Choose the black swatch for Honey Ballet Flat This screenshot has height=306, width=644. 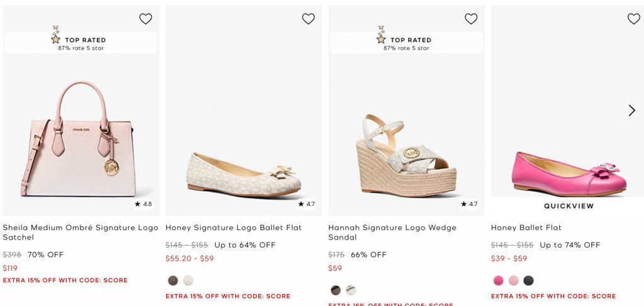[x=529, y=281]
